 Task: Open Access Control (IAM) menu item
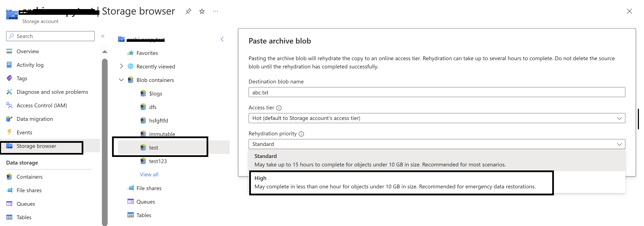42,105
